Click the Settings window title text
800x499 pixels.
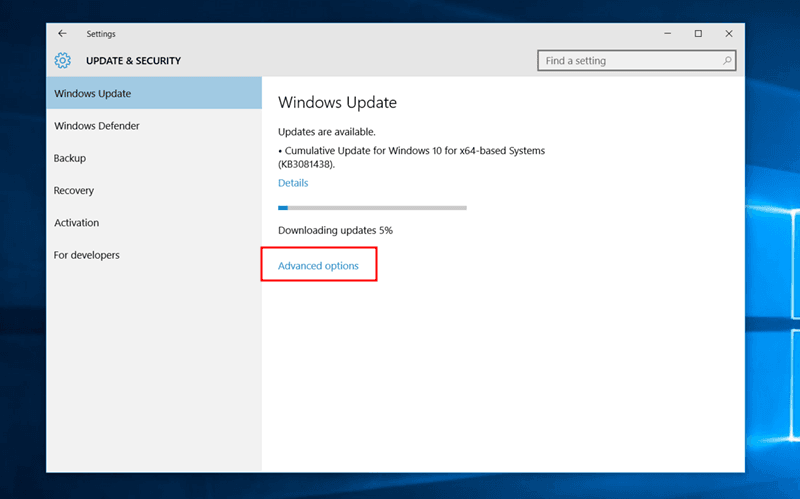click(x=101, y=34)
